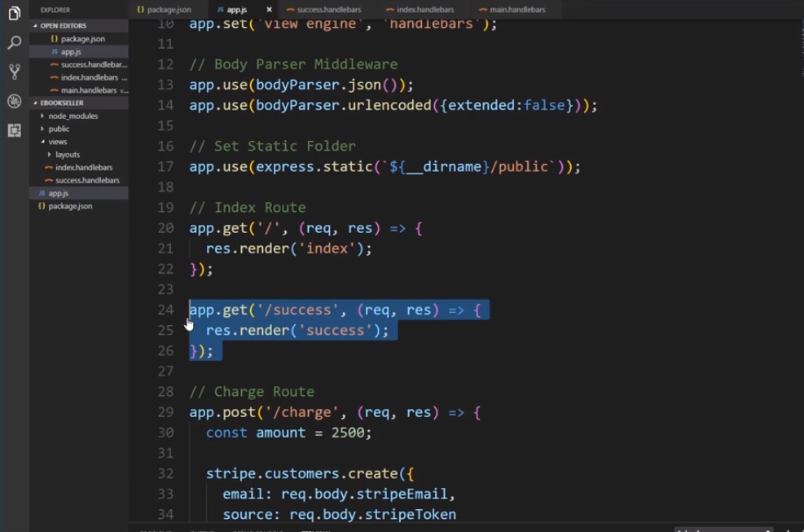Click the EXPLORER panel title

(55, 10)
